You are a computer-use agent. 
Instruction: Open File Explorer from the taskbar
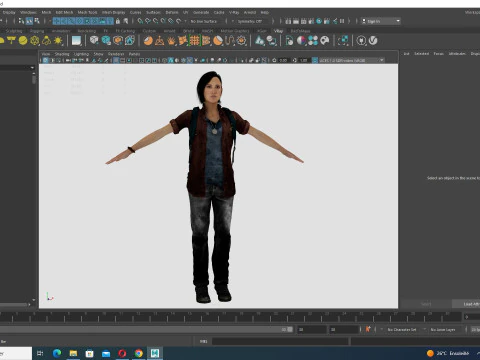point(73,353)
